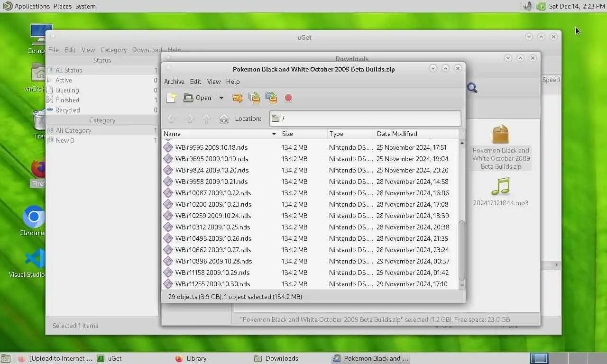Click the Add files toolbar icon
Image resolution: width=607 pixels, height=364 pixels.
tap(254, 98)
